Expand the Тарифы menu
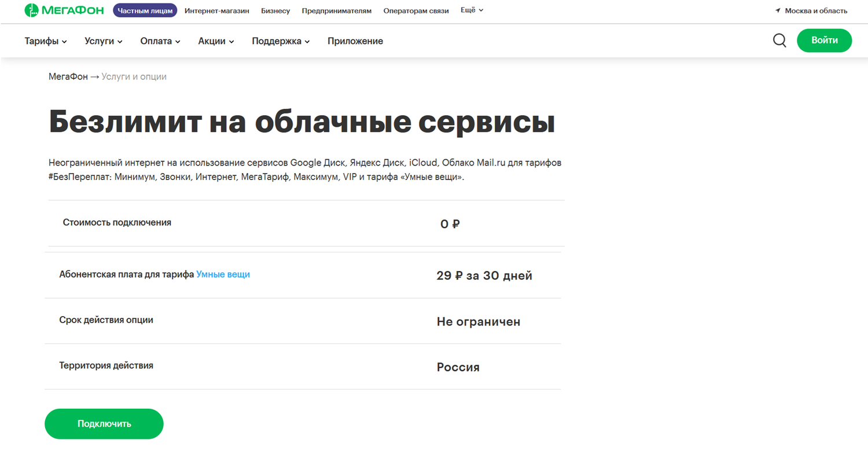Screen dimensions: 868x451 (x=46, y=41)
